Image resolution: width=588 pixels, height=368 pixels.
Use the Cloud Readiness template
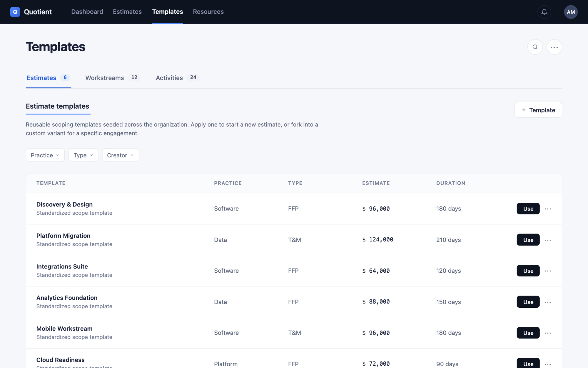(x=528, y=363)
